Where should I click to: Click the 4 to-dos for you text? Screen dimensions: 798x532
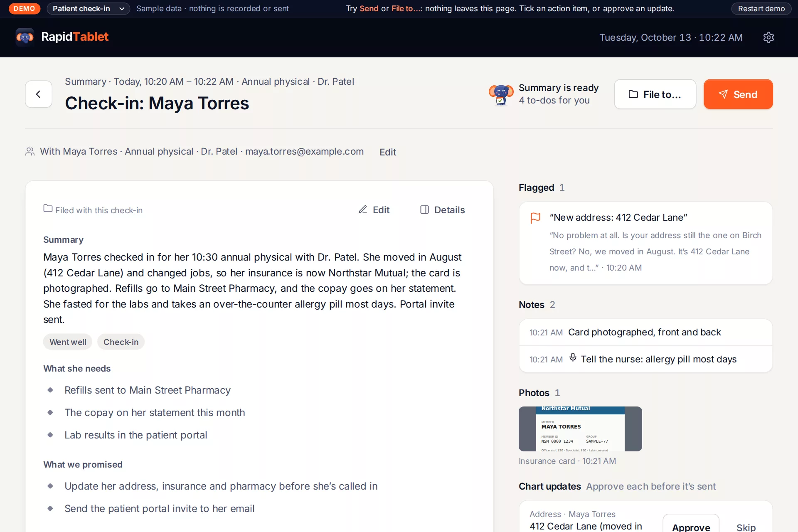pos(554,100)
